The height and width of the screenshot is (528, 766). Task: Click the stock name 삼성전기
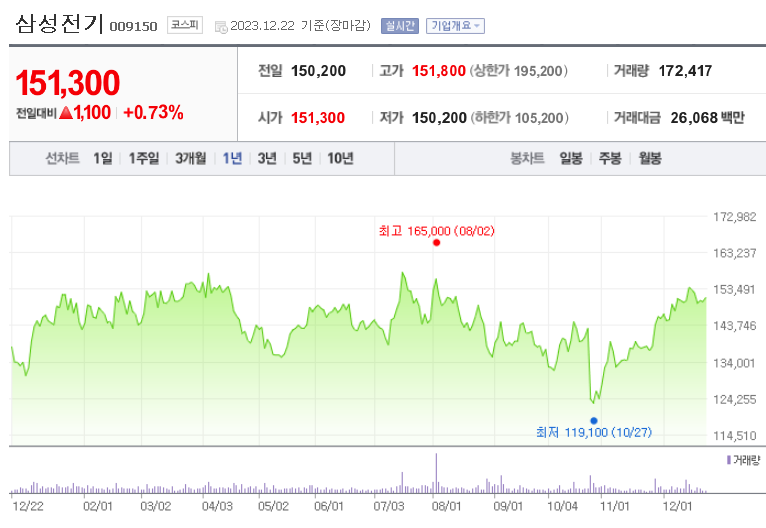pos(60,24)
